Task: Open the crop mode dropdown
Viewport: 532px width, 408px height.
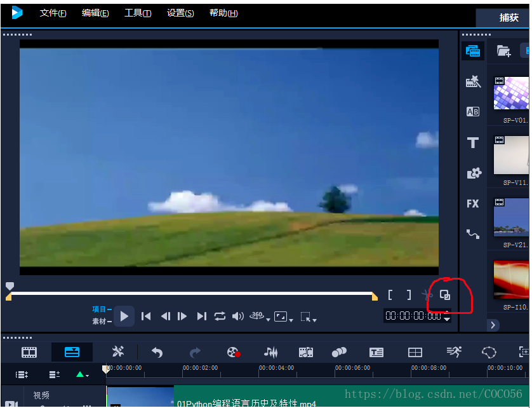Action: (309, 317)
